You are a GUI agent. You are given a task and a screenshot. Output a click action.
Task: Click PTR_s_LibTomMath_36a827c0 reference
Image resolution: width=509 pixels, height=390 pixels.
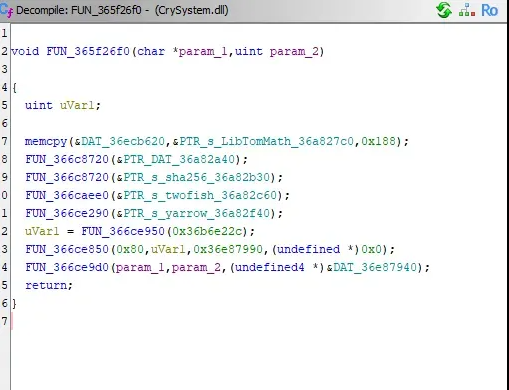point(266,141)
